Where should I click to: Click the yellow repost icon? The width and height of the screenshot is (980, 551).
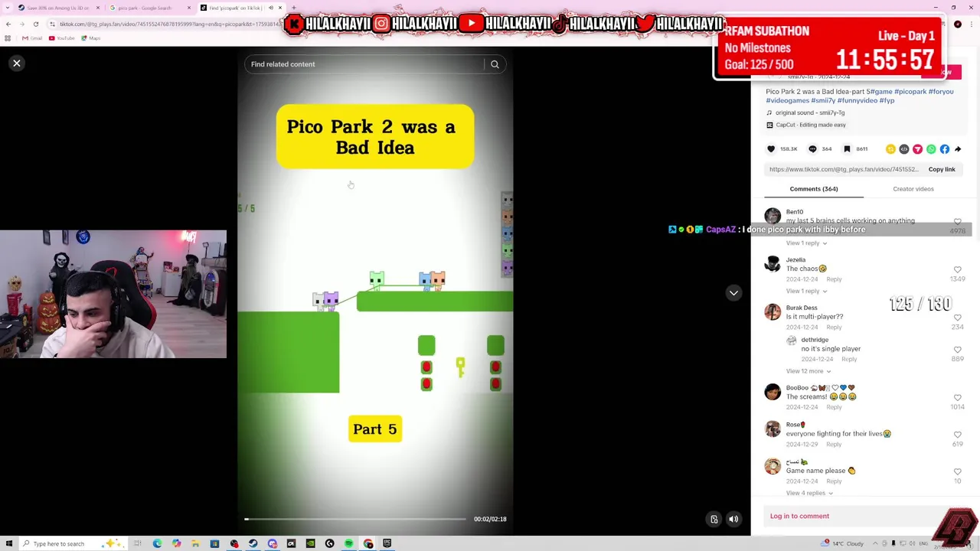coord(890,149)
